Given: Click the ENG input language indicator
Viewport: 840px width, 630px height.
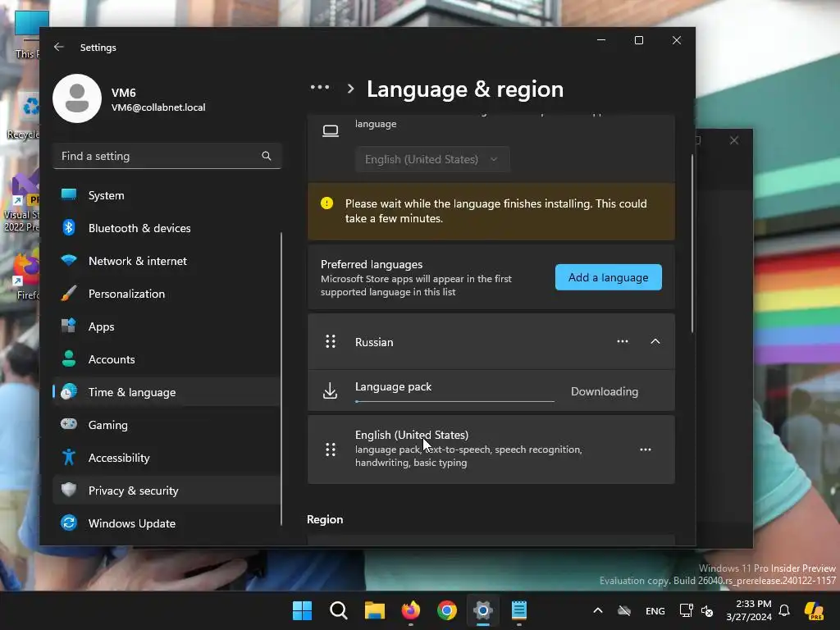Looking at the screenshot, I should point(655,610).
